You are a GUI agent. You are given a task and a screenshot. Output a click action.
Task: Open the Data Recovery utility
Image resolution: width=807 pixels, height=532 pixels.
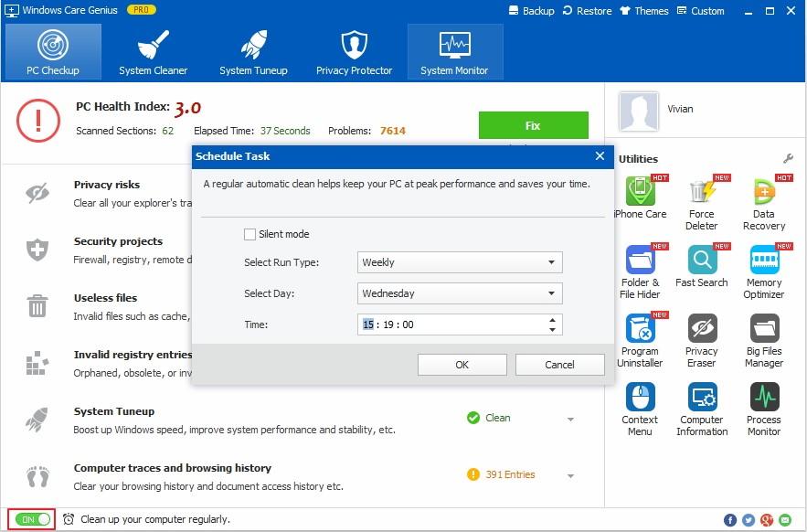coord(764,203)
